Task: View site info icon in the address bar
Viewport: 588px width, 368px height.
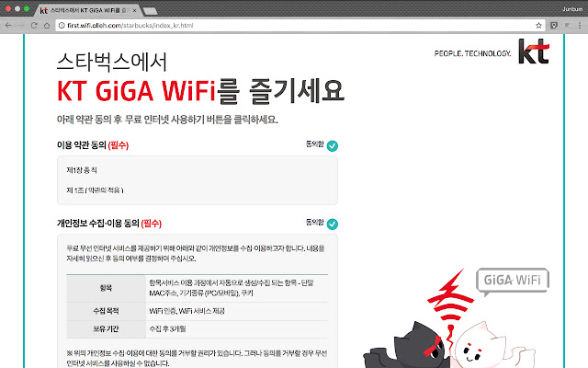Action: coord(62,26)
